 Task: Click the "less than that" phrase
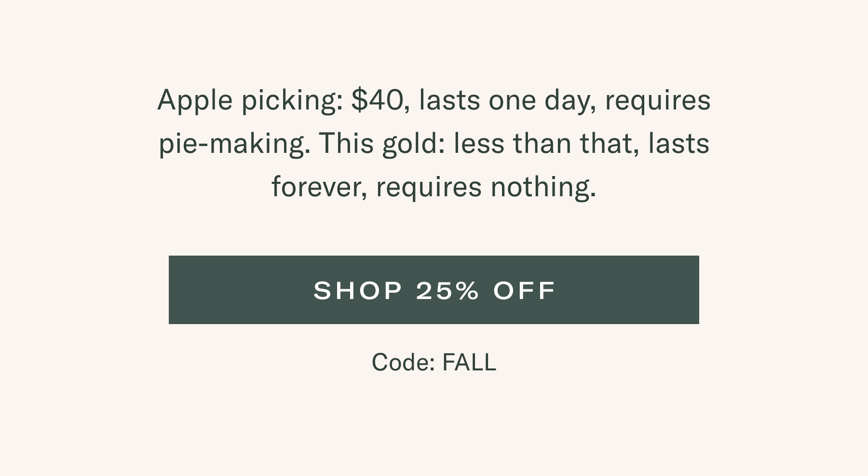tap(546, 144)
